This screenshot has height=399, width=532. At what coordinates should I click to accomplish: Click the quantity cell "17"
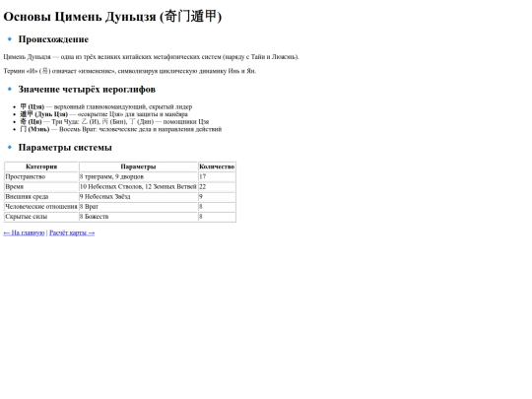[217, 176]
